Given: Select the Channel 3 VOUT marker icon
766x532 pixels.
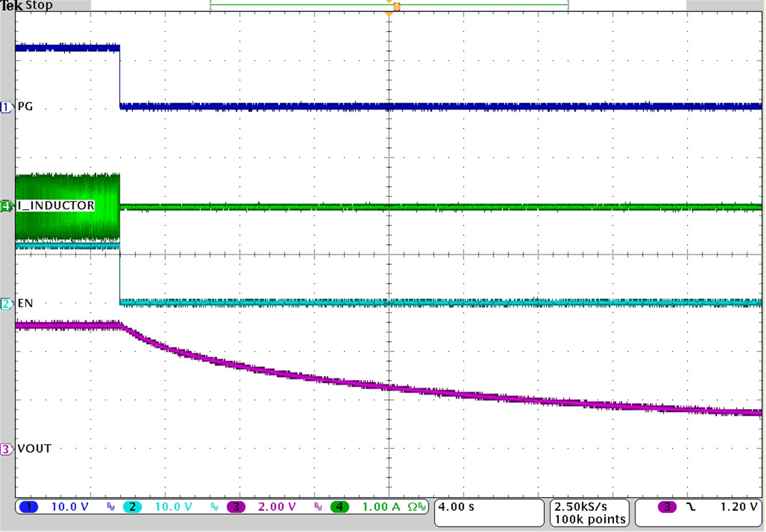Looking at the screenshot, I should pyautogui.click(x=6, y=449).
